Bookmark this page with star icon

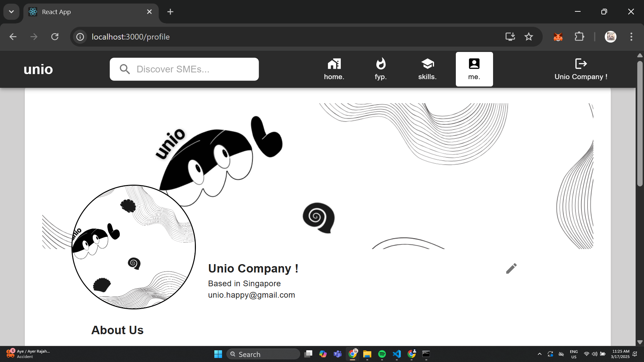pos(529,37)
